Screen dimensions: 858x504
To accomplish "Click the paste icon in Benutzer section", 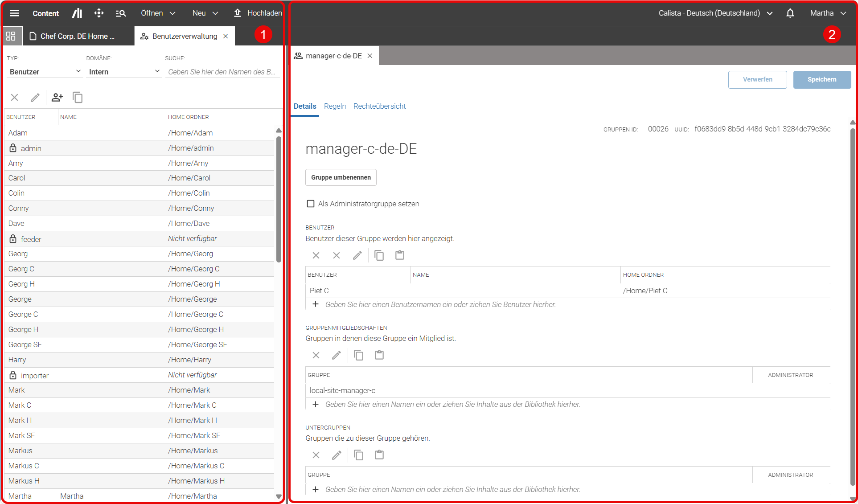I will (400, 255).
